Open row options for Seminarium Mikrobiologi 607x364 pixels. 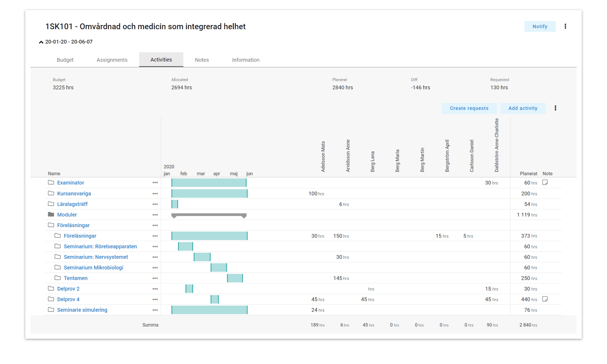point(155,268)
